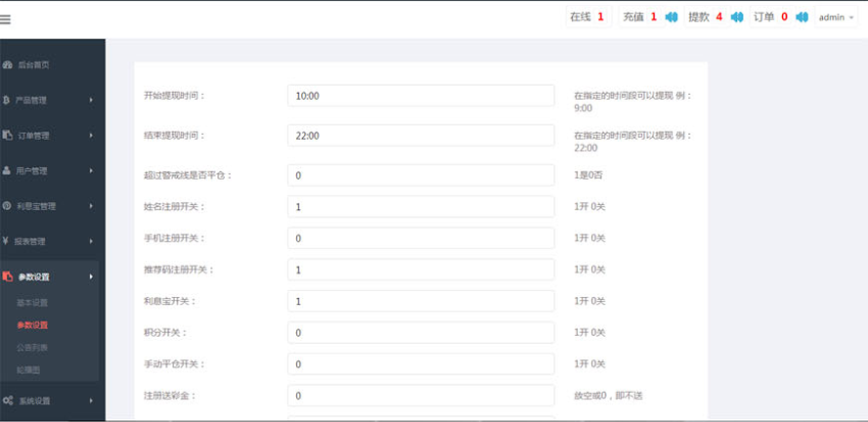
Task: Click the 积分开关 input field
Action: click(x=420, y=333)
